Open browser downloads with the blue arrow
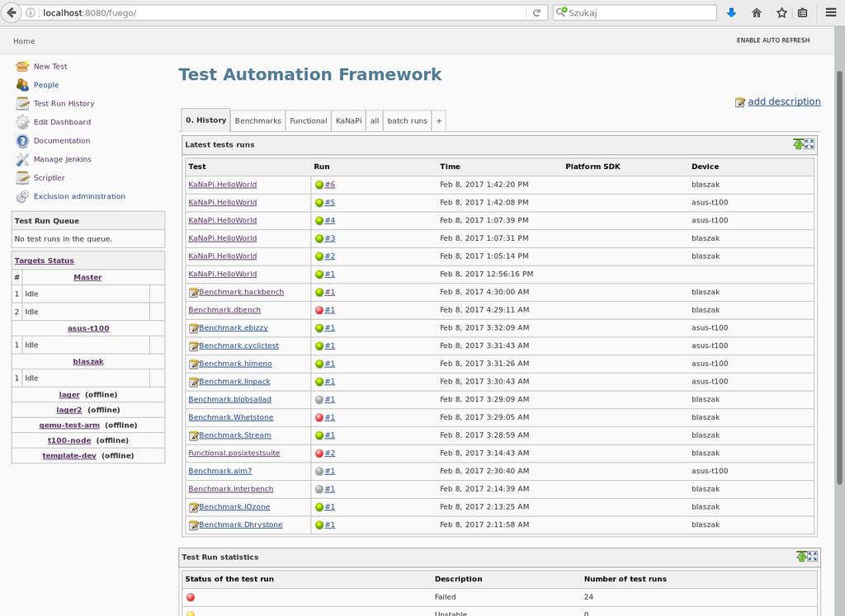 [x=731, y=12]
